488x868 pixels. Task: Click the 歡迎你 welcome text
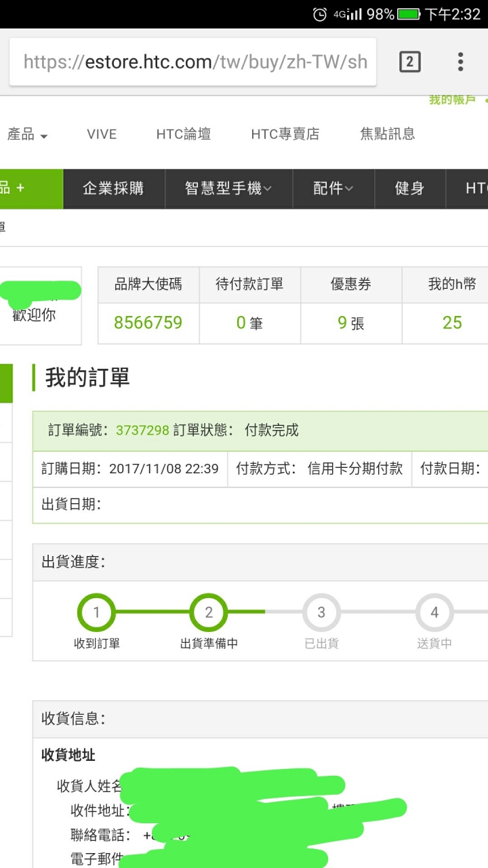34,315
